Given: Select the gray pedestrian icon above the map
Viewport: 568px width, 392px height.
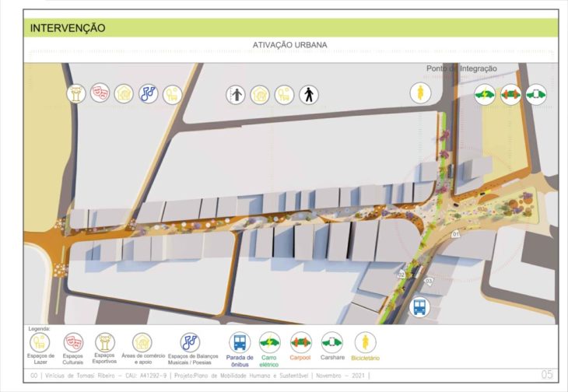Looking at the screenshot, I should click(237, 95).
